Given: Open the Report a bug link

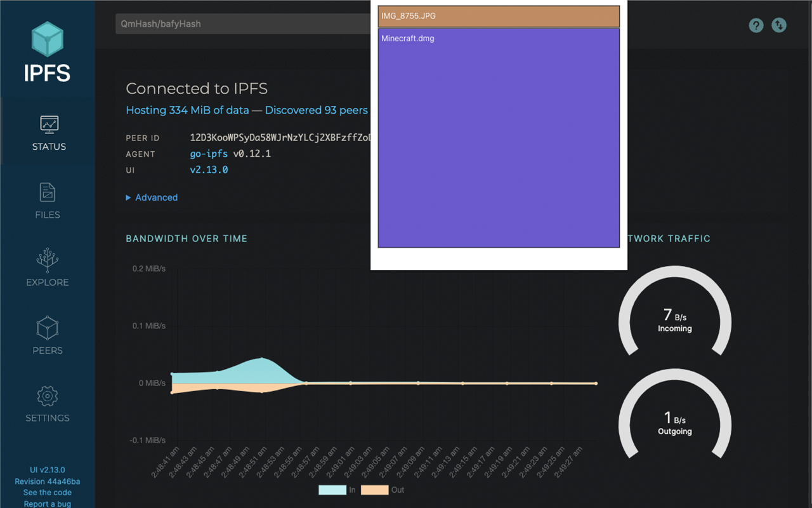Looking at the screenshot, I should coord(47,503).
